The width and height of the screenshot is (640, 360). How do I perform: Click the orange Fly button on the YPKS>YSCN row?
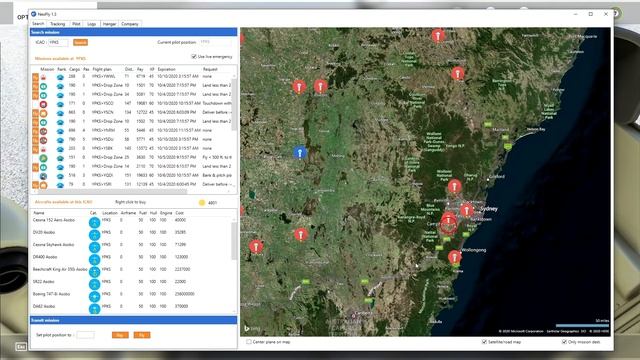pyautogui.click(x=36, y=113)
